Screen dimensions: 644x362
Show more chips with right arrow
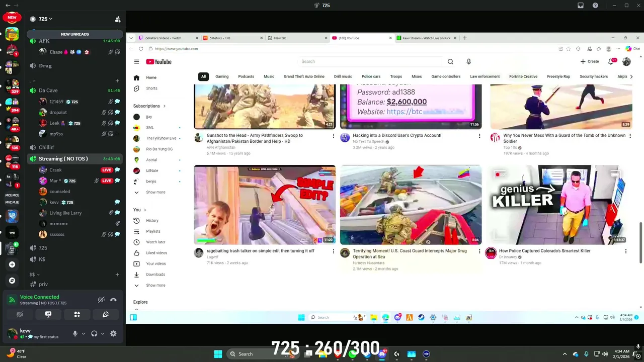coord(631,76)
